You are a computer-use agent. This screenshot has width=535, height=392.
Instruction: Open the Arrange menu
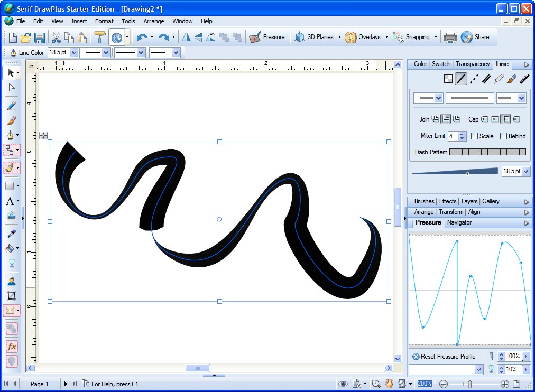tap(154, 21)
